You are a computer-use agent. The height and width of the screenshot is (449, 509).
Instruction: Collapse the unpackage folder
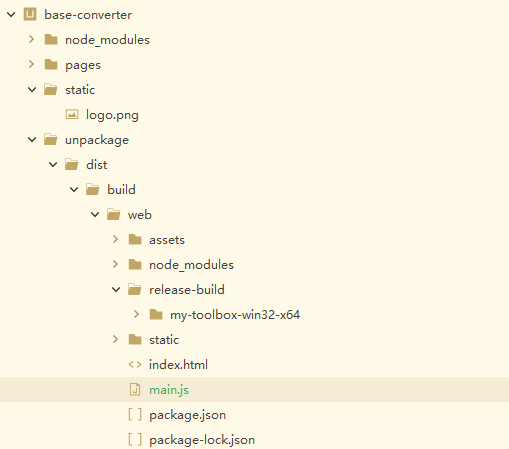[32, 139]
